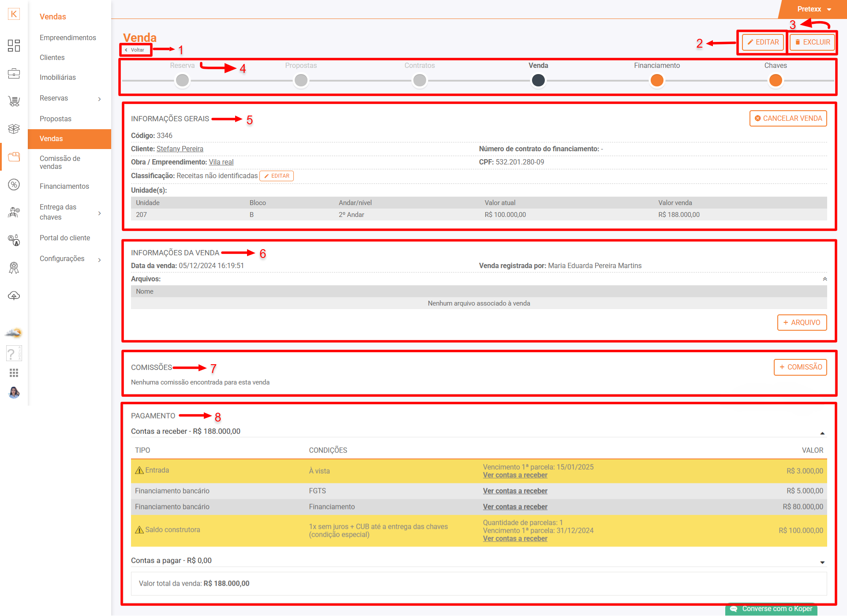Viewport: 847px width, 616px height.
Task: Open the briefcase icon module
Action: pos(14,74)
